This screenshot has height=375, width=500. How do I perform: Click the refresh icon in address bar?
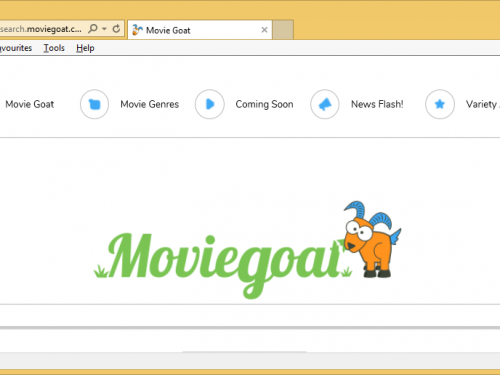[x=116, y=29]
